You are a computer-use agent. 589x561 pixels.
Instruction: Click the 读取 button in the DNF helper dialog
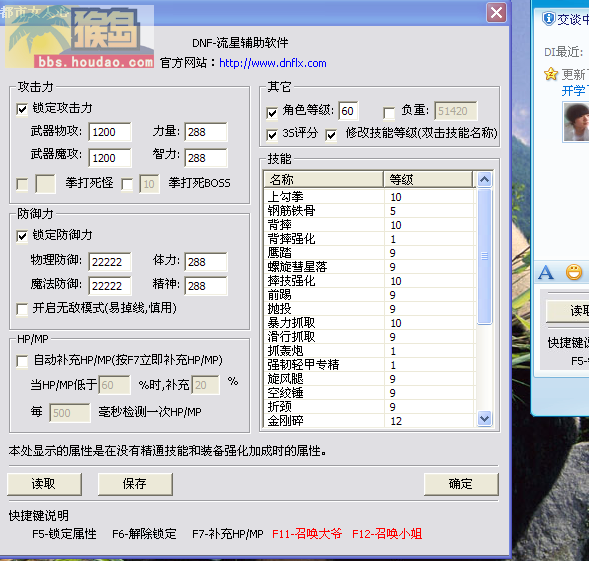44,484
